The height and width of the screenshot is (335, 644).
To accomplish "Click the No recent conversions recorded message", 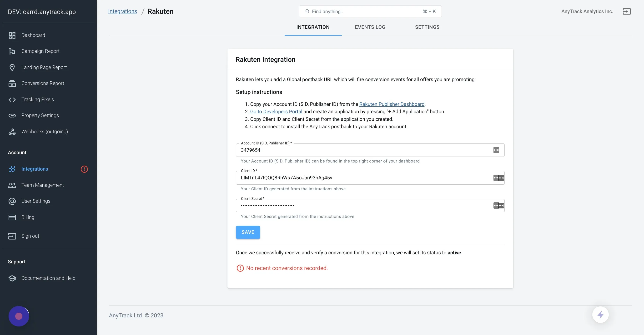I will (287, 268).
